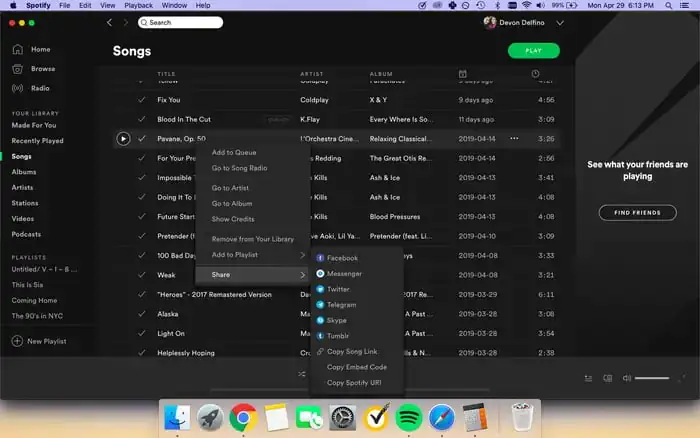Toggle the checkmark beside Alaska

[142, 313]
